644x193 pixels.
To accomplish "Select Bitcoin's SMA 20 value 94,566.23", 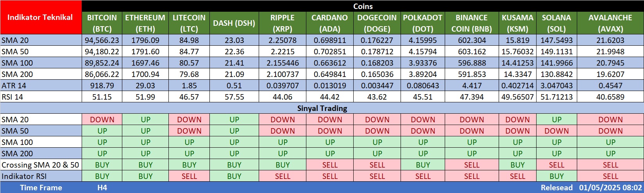I will pyautogui.click(x=102, y=40).
